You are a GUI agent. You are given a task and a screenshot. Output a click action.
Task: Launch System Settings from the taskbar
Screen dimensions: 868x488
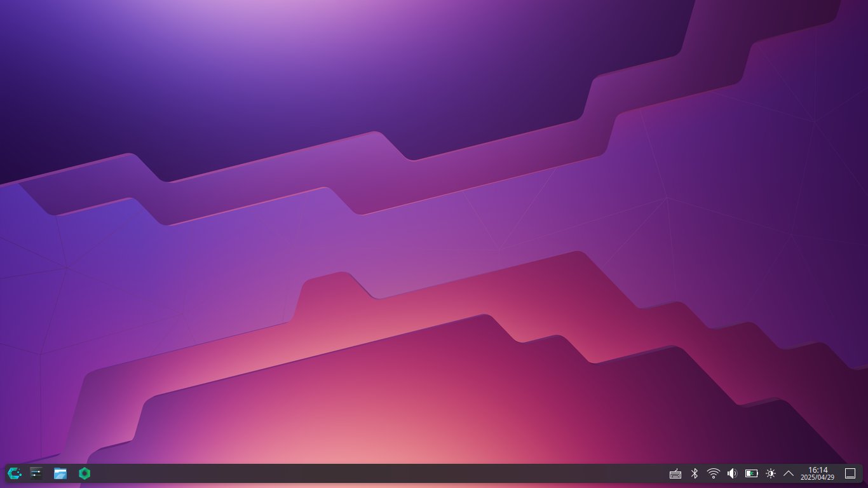click(x=37, y=473)
